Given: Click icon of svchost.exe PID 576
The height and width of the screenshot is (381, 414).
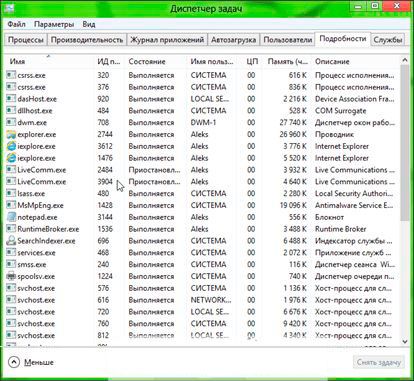Looking at the screenshot, I should click(11, 288).
